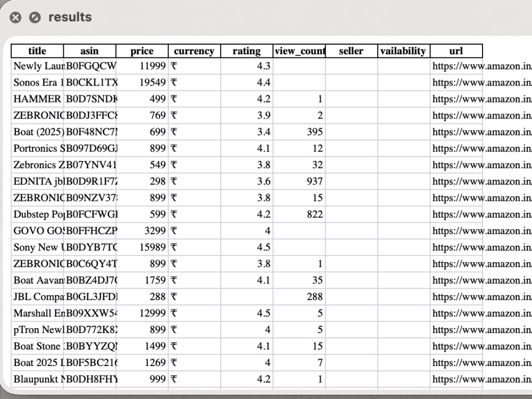Click the Sonos Era title cell
The image size is (532, 399).
(37, 82)
